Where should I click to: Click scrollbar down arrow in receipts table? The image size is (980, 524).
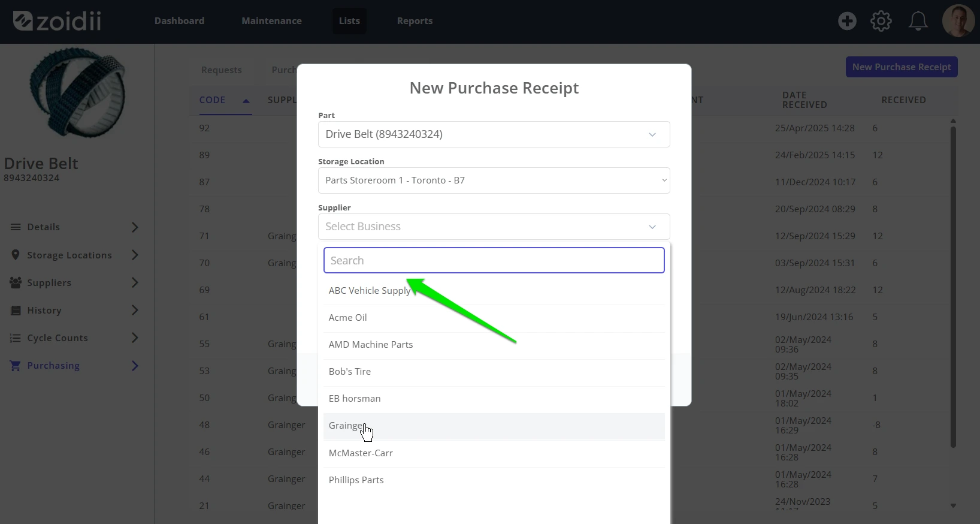click(953, 506)
